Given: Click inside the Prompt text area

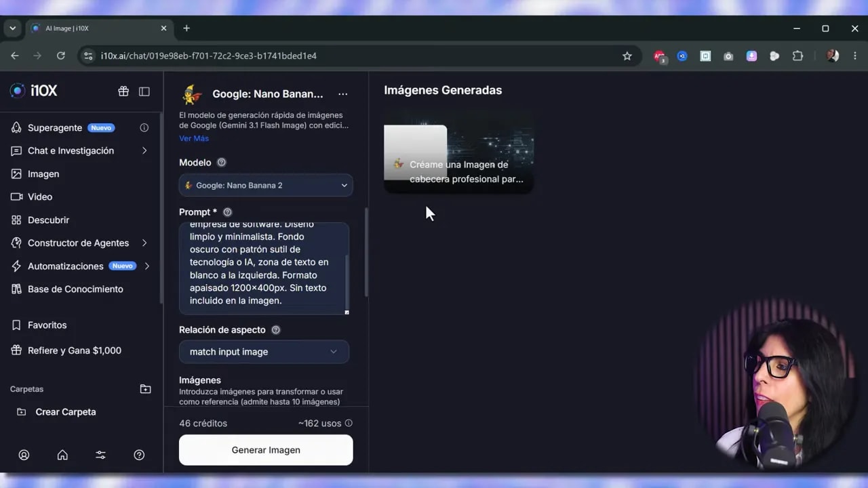Looking at the screenshot, I should (264, 268).
